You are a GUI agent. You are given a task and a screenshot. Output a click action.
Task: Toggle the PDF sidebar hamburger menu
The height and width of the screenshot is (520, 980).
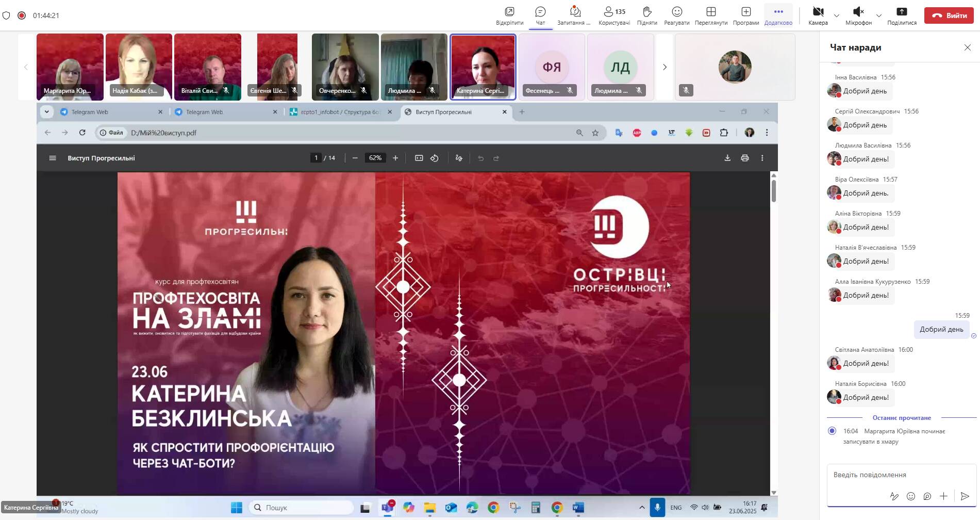(53, 158)
